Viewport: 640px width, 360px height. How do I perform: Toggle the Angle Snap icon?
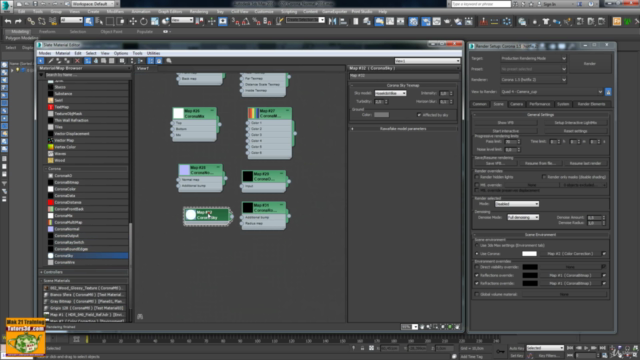246,21
